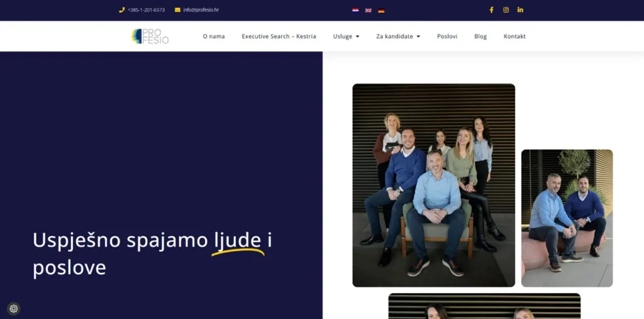The image size is (644, 319).
Task: Navigate to the Blog page
Action: 480,36
